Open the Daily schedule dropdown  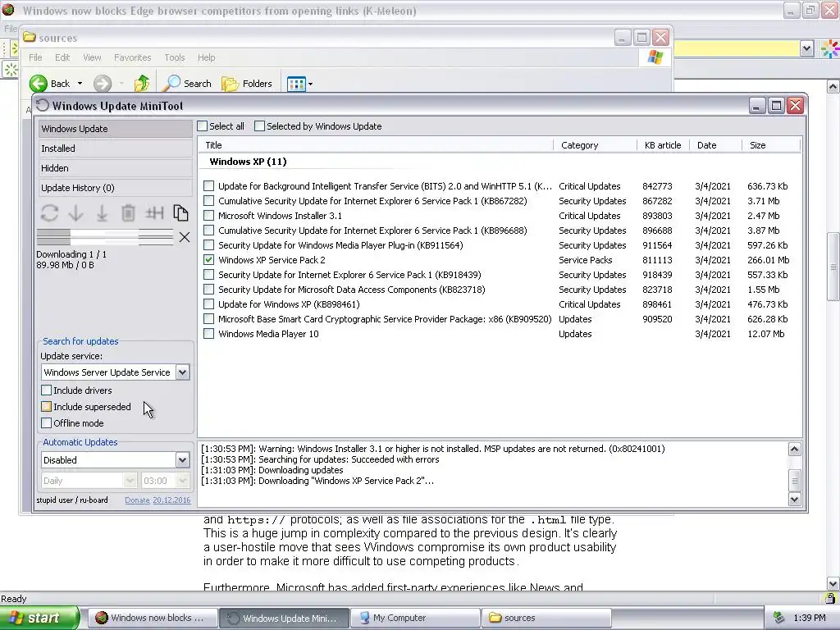coord(130,481)
